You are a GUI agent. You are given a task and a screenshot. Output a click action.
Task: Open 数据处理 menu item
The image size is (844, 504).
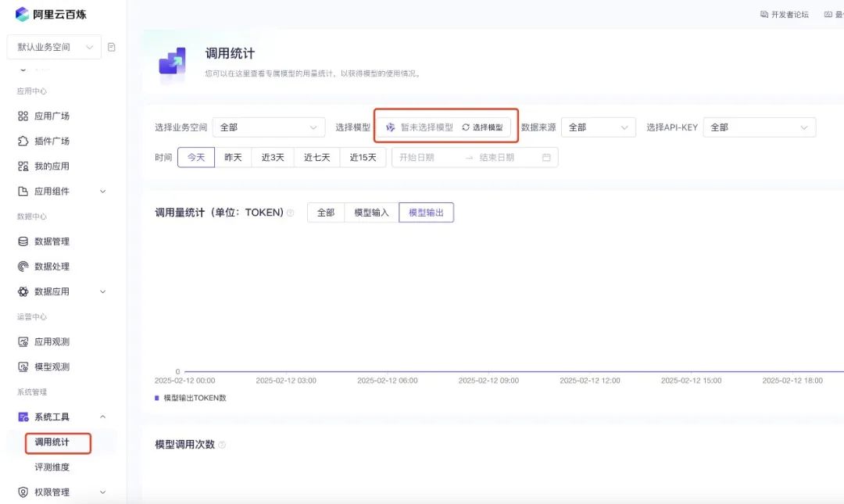click(52, 266)
